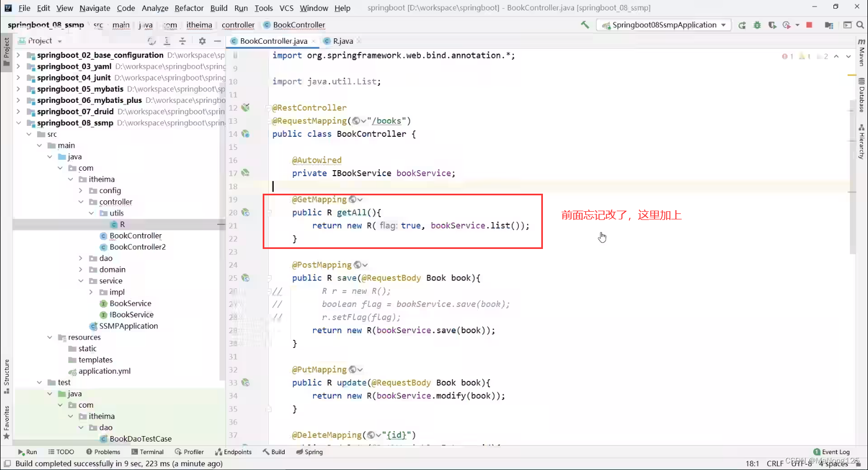This screenshot has height=470, width=868.
Task: Open TODO tool window
Action: pos(61,452)
